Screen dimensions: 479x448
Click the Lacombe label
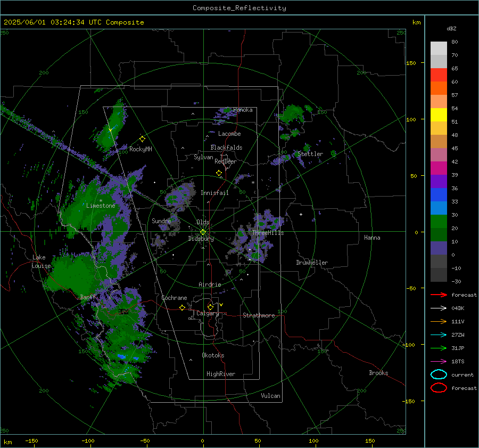(229, 134)
